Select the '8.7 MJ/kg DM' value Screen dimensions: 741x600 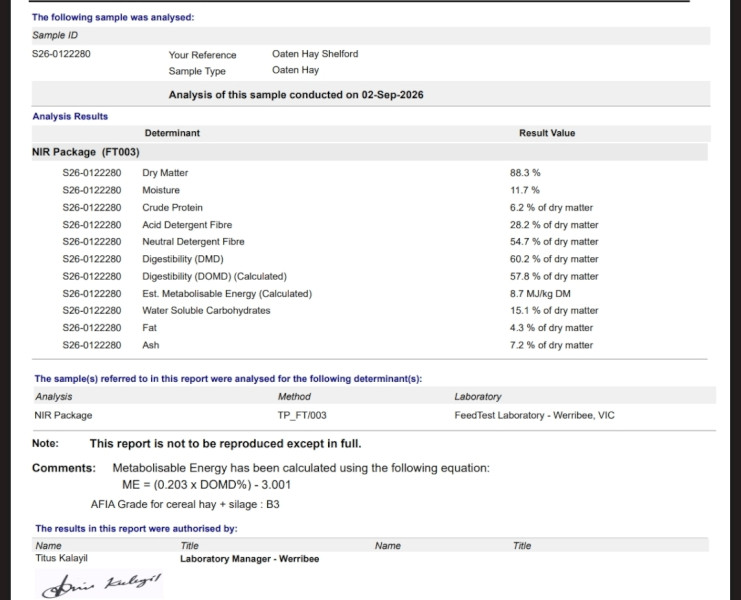[540, 294]
